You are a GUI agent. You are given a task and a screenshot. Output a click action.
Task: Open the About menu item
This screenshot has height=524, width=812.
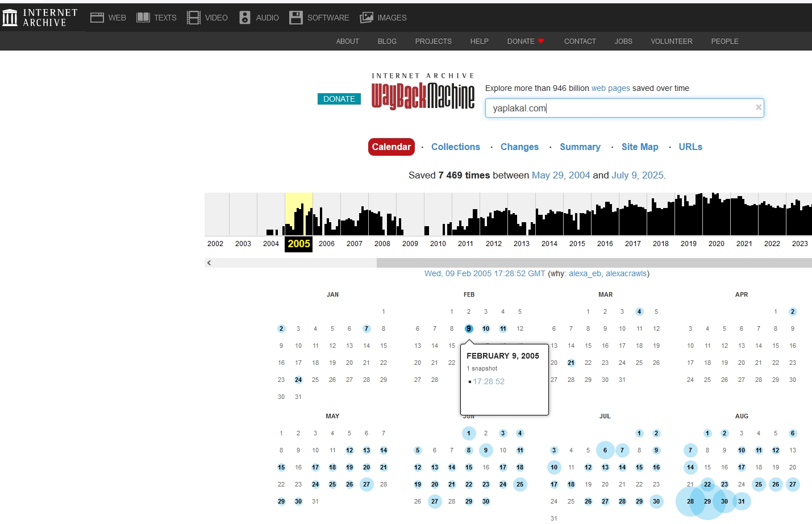[348, 41]
